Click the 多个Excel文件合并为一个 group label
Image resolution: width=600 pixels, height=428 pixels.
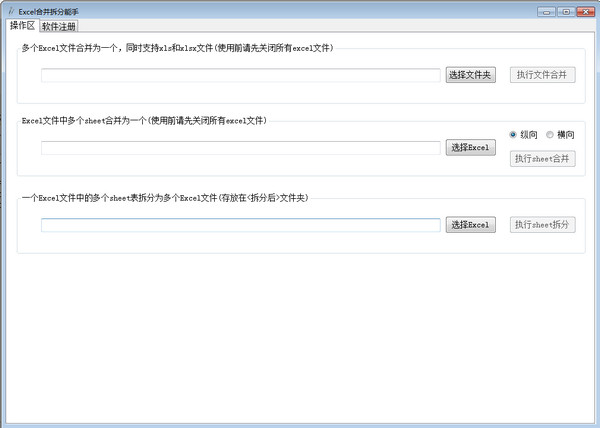(x=178, y=48)
